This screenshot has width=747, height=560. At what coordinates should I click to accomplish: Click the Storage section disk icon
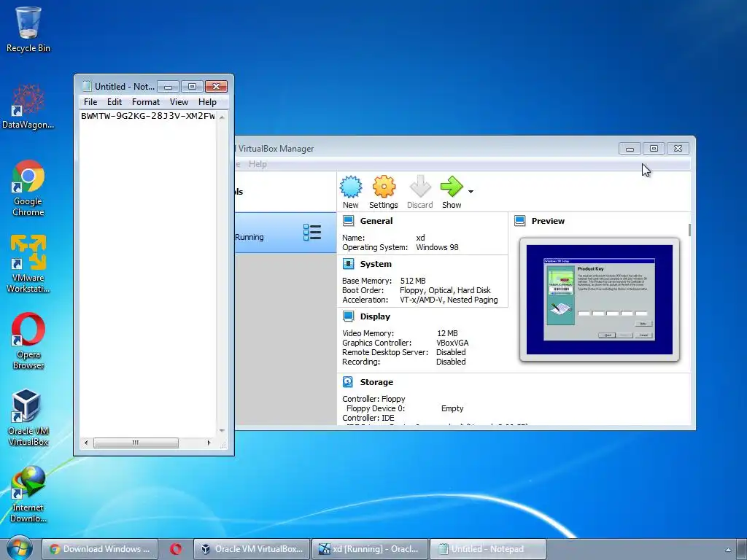(348, 382)
